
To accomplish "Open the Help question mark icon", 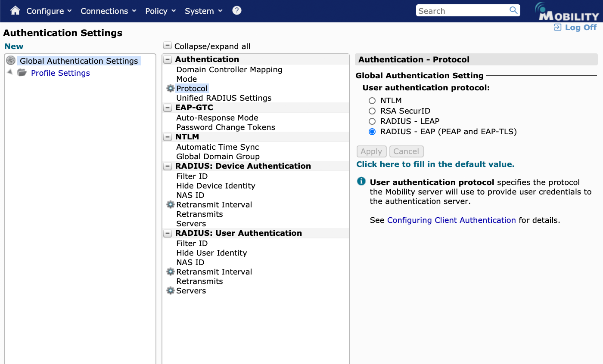I will (237, 11).
